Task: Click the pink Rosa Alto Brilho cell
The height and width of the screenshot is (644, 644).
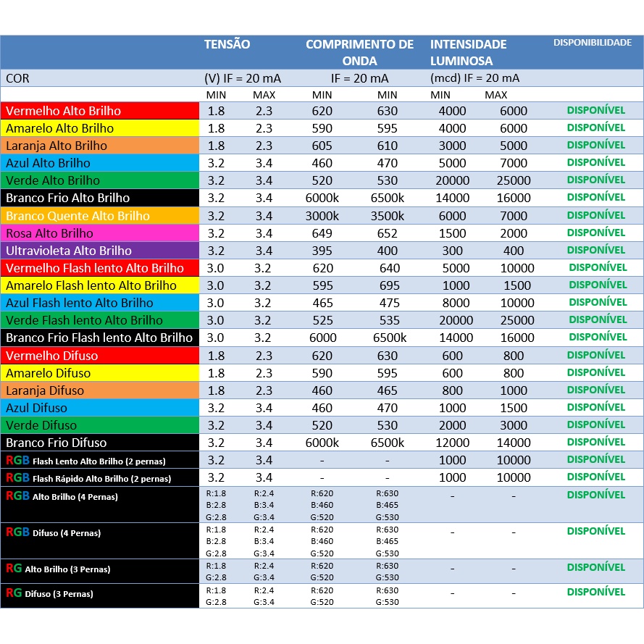Action: [x=100, y=233]
